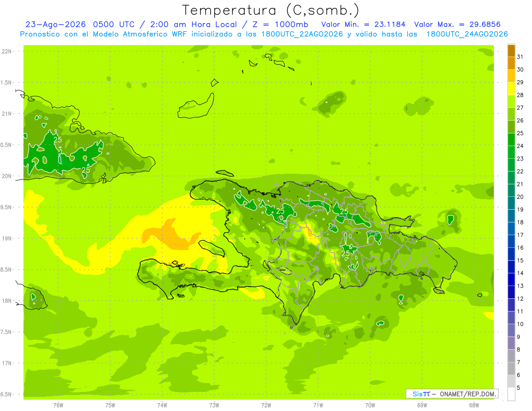
Task: Click the legend value '10'
Action: coord(520,324)
